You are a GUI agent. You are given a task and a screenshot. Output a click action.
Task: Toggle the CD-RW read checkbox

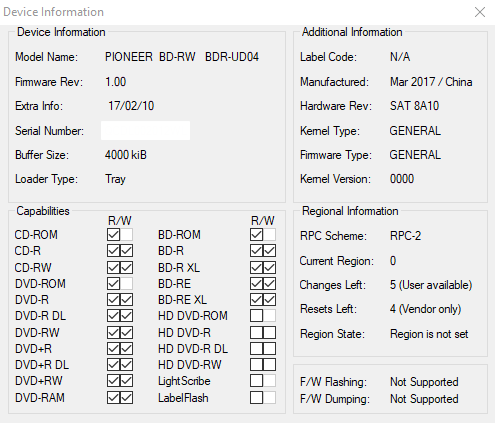click(113, 267)
